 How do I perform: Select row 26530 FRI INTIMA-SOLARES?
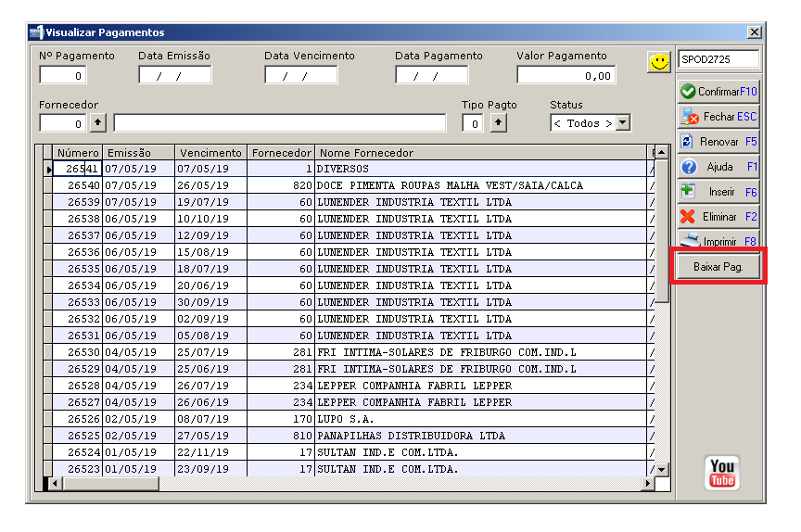[x=350, y=352]
